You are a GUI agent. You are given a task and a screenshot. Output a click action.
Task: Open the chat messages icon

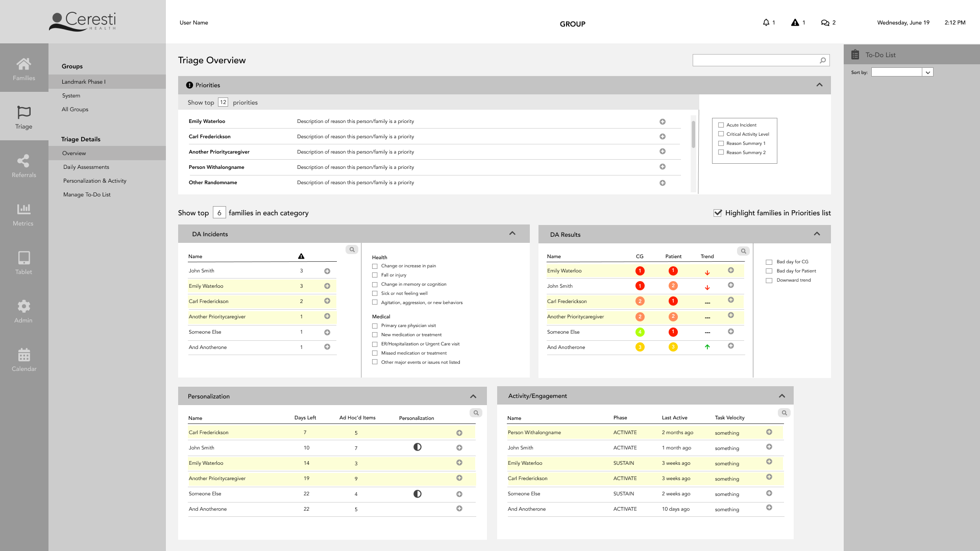tap(825, 22)
